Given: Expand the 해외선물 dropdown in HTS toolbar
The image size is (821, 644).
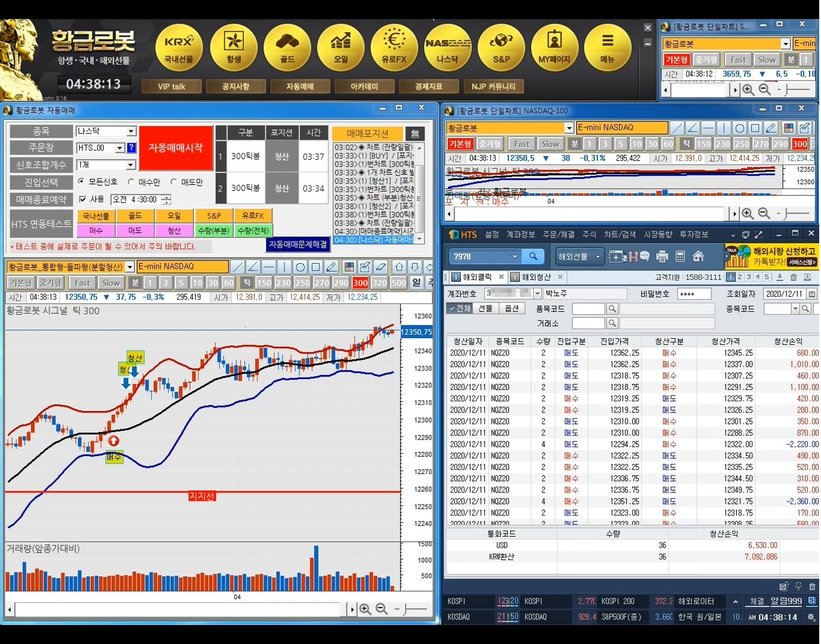Looking at the screenshot, I should pos(598,256).
